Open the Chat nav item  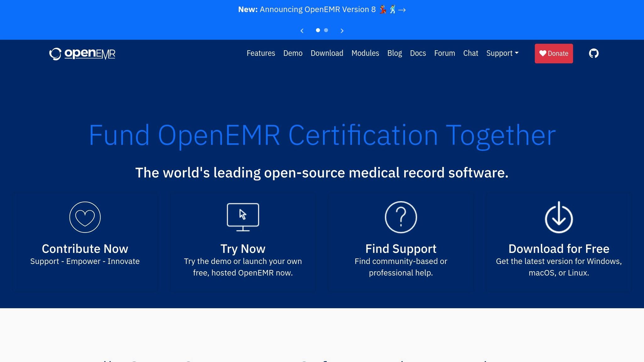pos(470,53)
